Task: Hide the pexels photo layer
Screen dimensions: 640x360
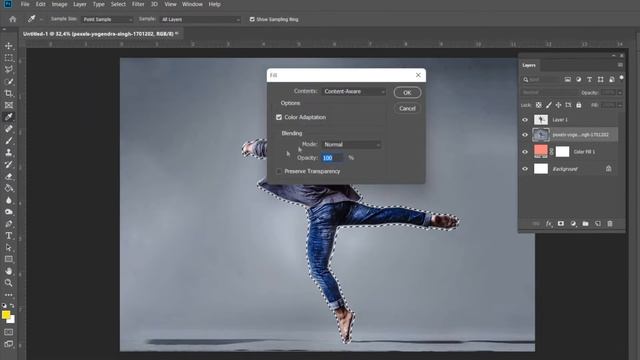Action: [525, 135]
